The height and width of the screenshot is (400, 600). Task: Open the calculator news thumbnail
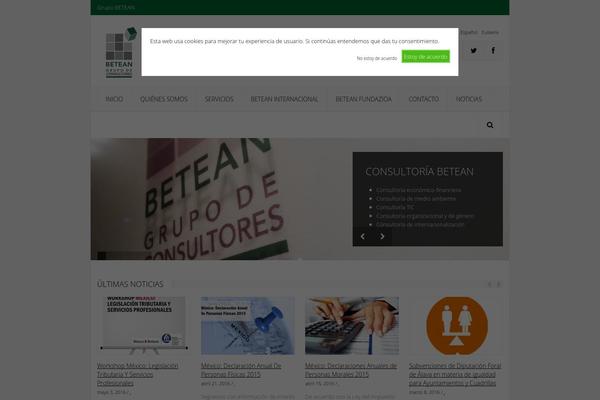[x=352, y=325]
